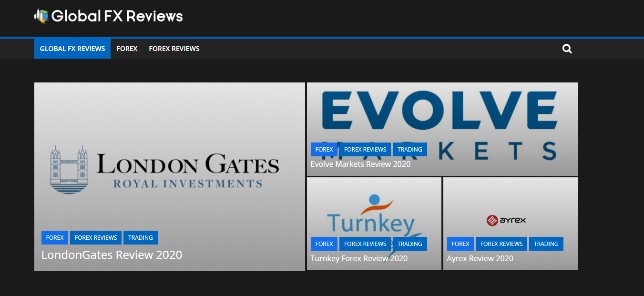Open the LondonGates Review 2020 article title
Viewport: 644px width, 296px height.
pos(112,255)
